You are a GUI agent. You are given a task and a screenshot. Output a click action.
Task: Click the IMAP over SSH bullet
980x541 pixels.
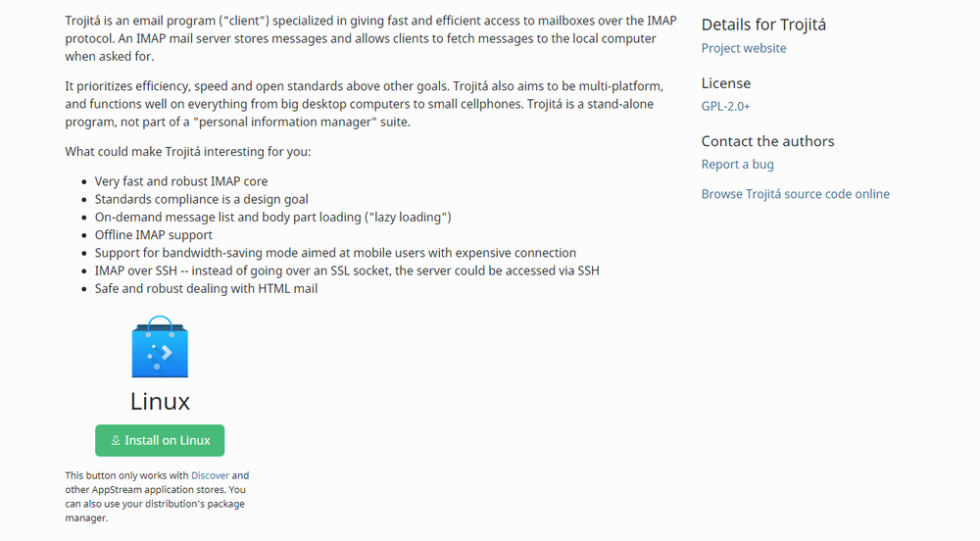tap(347, 270)
